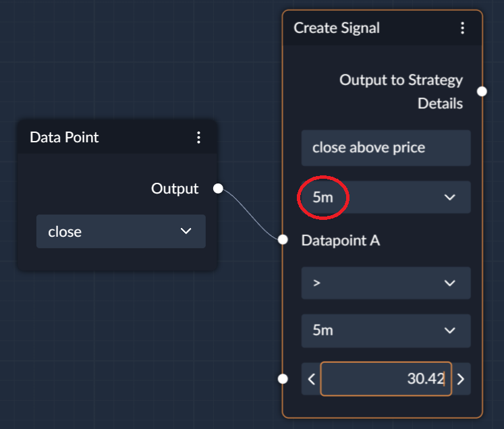Click the Output to Strategy Details connector
Screen dimensions: 504x429
click(x=482, y=91)
